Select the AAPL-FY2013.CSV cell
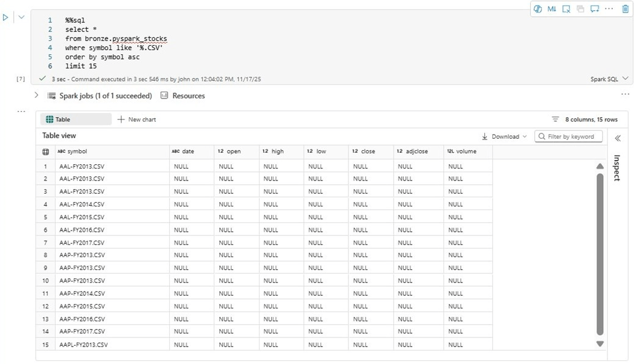The height and width of the screenshot is (364, 634). (x=112, y=345)
